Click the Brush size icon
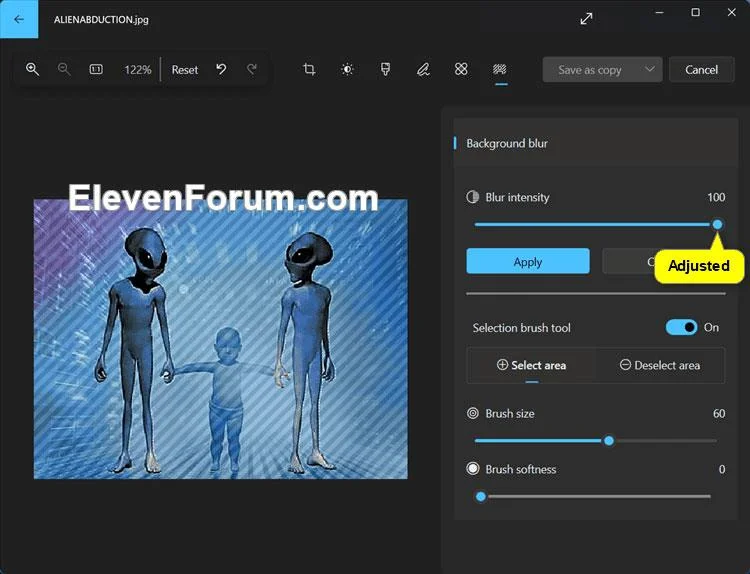The height and width of the screenshot is (574, 750). click(x=473, y=413)
